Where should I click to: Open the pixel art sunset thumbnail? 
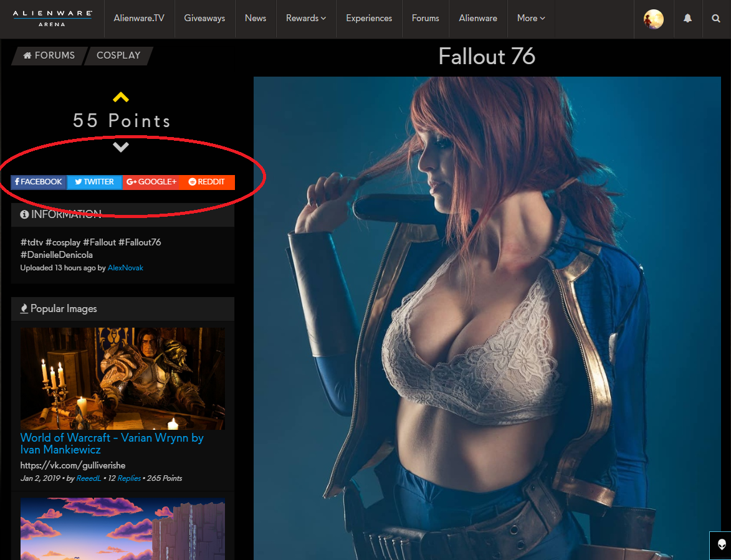[123, 529]
